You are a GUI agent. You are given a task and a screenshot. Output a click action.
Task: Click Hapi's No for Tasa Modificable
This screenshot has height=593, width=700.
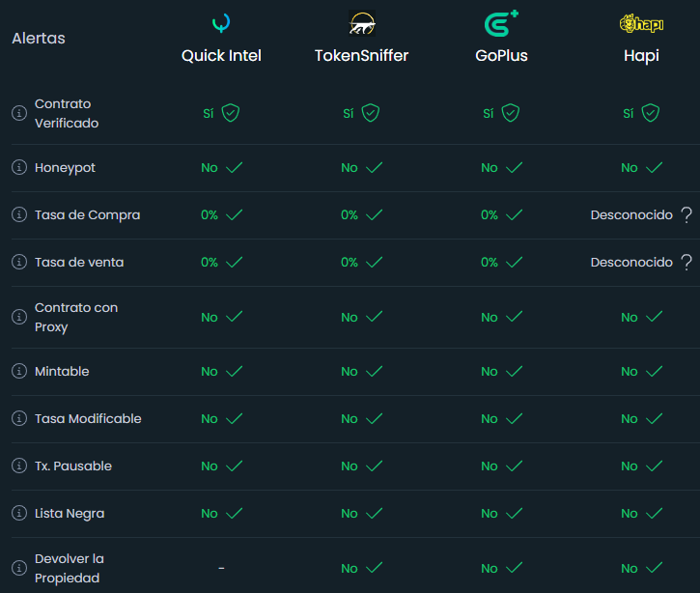pyautogui.click(x=630, y=419)
